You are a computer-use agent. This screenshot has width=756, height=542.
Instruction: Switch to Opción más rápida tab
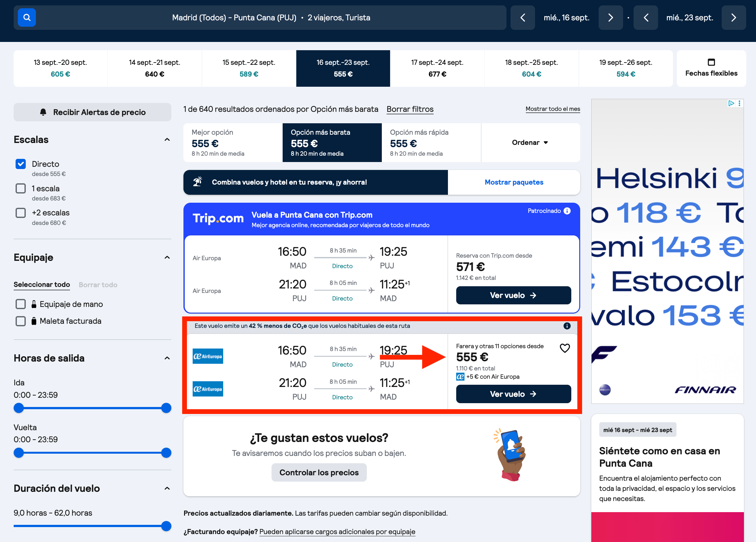tap(431, 143)
